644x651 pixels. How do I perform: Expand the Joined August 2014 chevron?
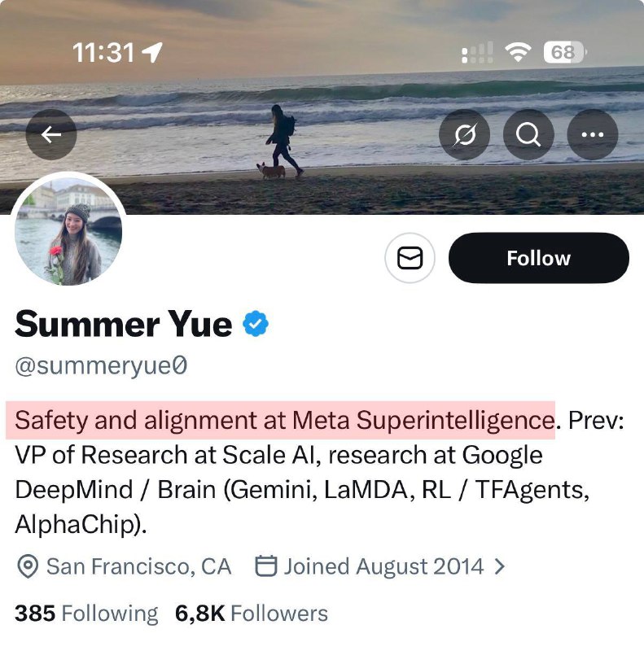tap(500, 566)
